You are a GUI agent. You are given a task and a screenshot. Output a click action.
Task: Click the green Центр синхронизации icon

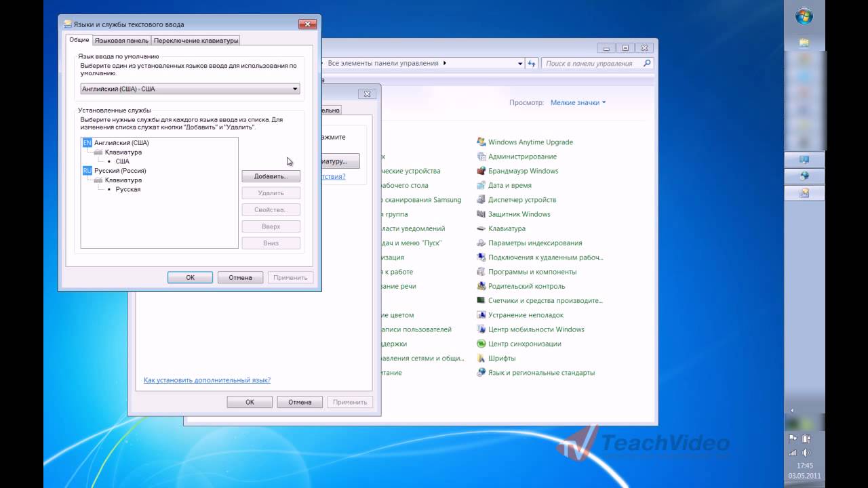481,344
